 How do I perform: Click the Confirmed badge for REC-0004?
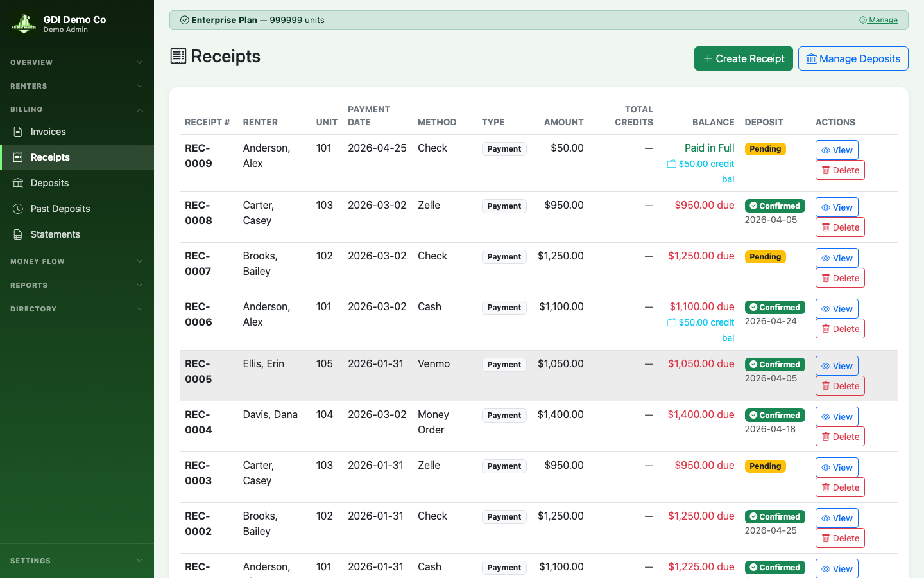pos(774,416)
